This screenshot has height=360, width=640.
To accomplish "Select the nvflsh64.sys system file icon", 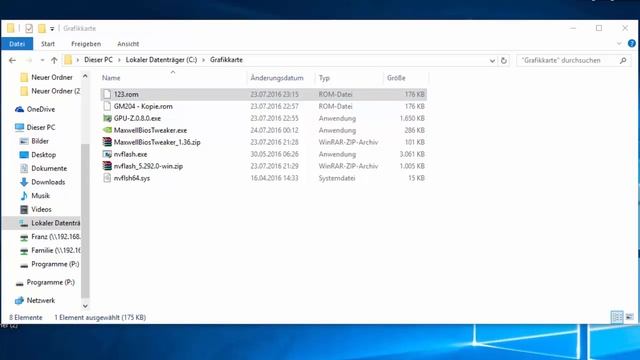I will click(107, 178).
